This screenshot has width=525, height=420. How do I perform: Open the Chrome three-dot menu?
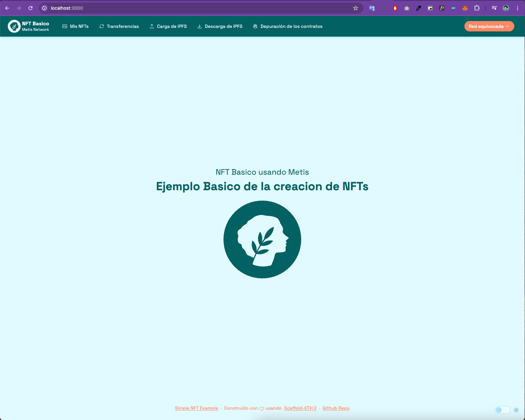(518, 8)
